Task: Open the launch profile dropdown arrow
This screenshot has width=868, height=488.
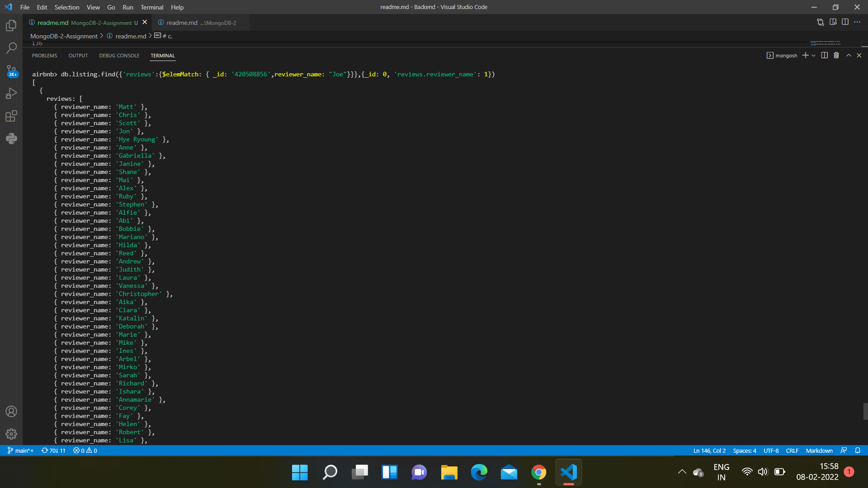Action: click(813, 55)
